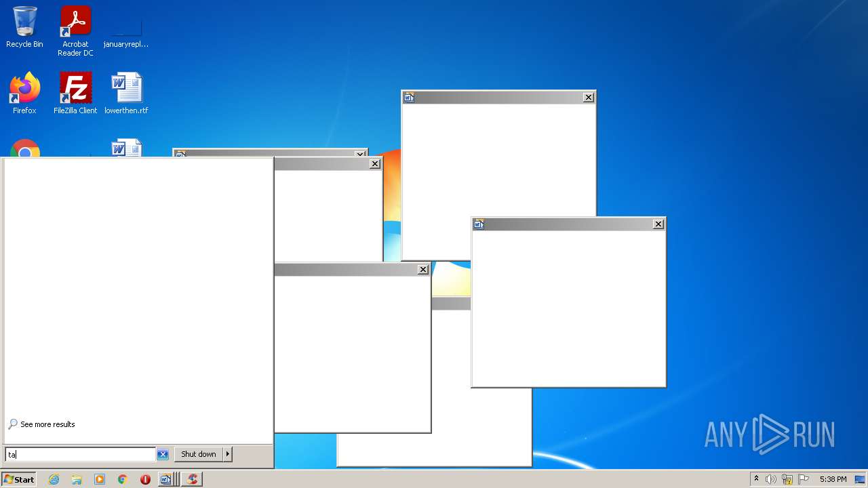Select the Google Chrome desktop shortcut
The image size is (868, 488).
click(x=25, y=148)
